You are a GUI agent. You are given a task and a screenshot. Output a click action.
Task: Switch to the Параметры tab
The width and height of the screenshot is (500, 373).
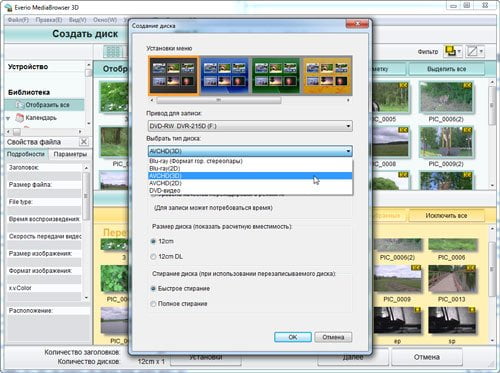tap(70, 154)
